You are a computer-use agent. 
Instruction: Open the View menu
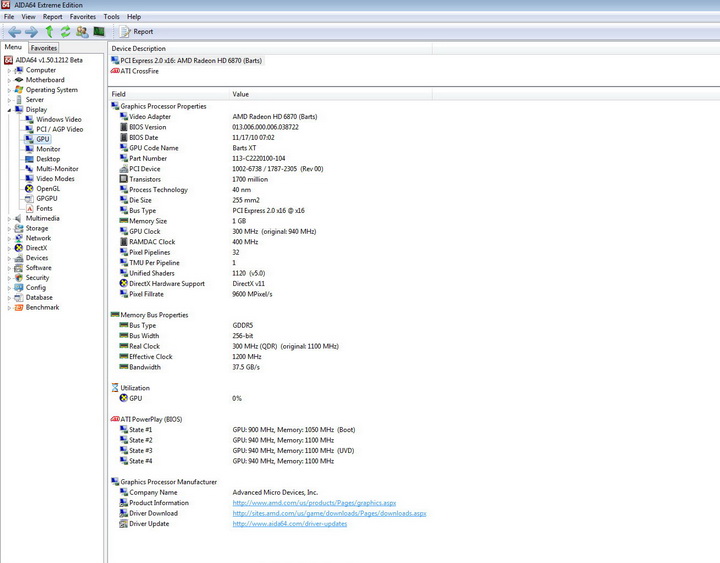[28, 17]
